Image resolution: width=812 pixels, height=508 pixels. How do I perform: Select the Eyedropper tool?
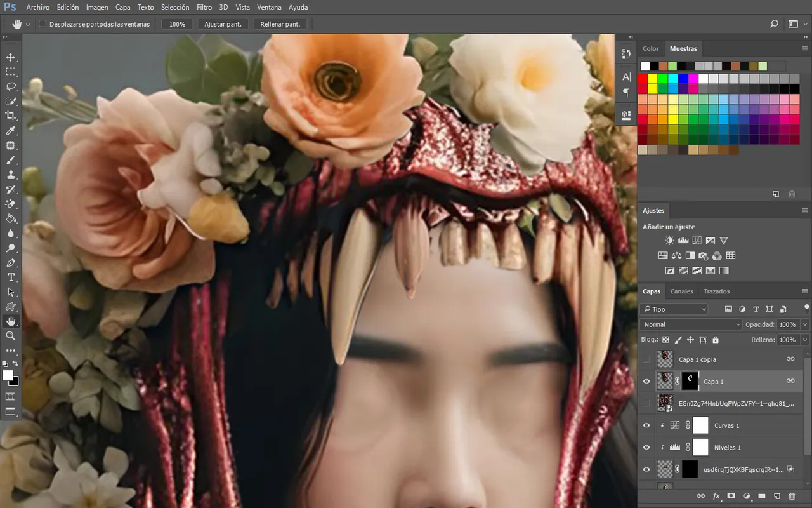[x=11, y=131]
